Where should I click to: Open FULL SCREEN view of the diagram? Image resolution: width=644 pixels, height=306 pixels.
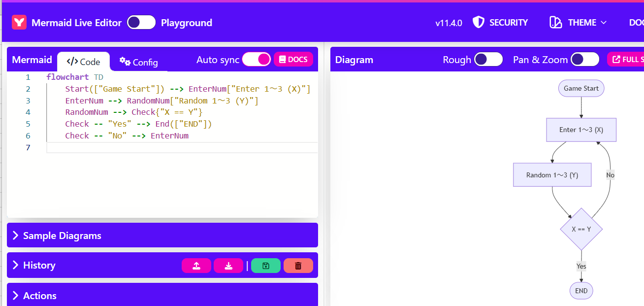click(630, 59)
